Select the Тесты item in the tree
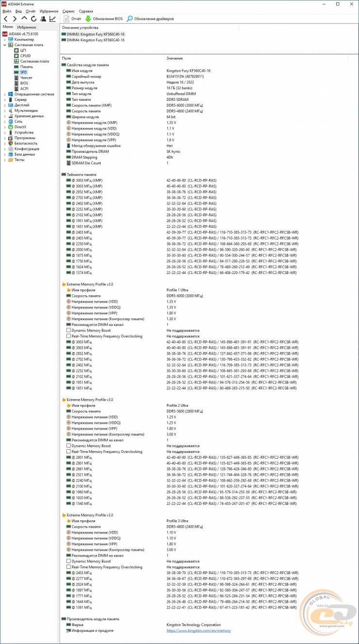Image resolution: width=359 pixels, height=644 pixels. pyautogui.click(x=16, y=160)
